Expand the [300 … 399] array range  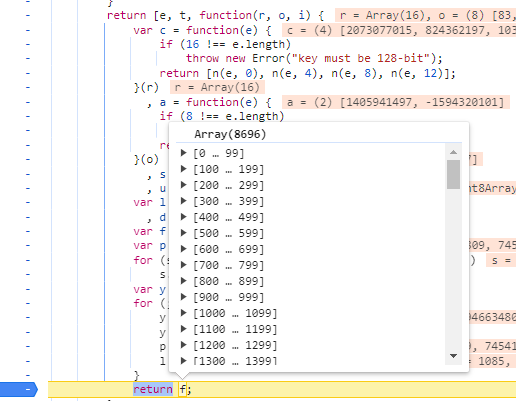pos(183,201)
